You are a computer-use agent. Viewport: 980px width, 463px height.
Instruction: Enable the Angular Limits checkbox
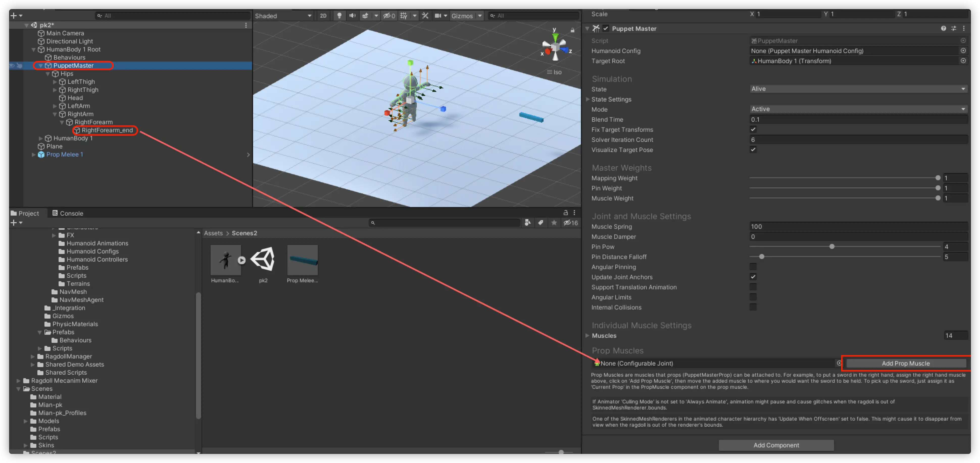point(753,297)
